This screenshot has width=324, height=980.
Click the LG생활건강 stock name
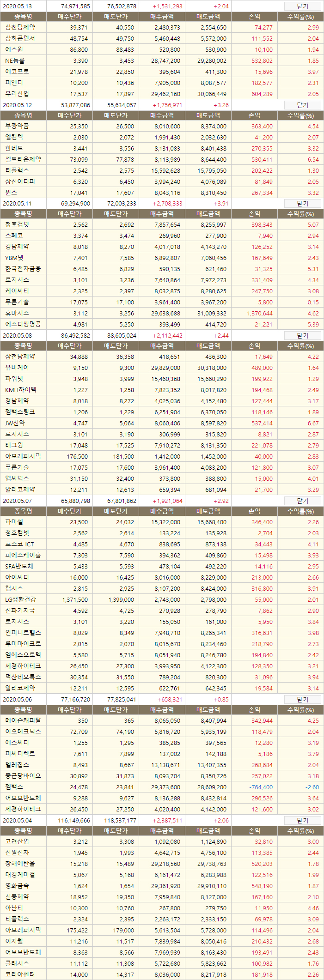coord(20,599)
